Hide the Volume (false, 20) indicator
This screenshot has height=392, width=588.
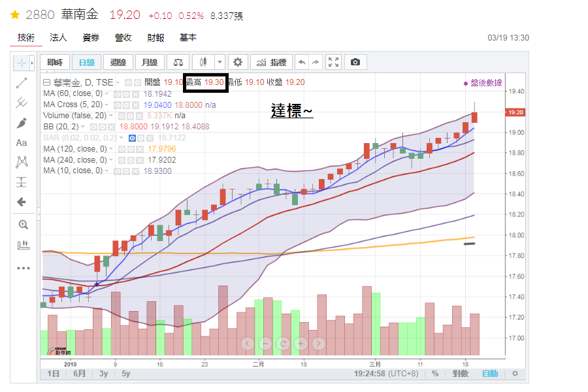coord(122,116)
